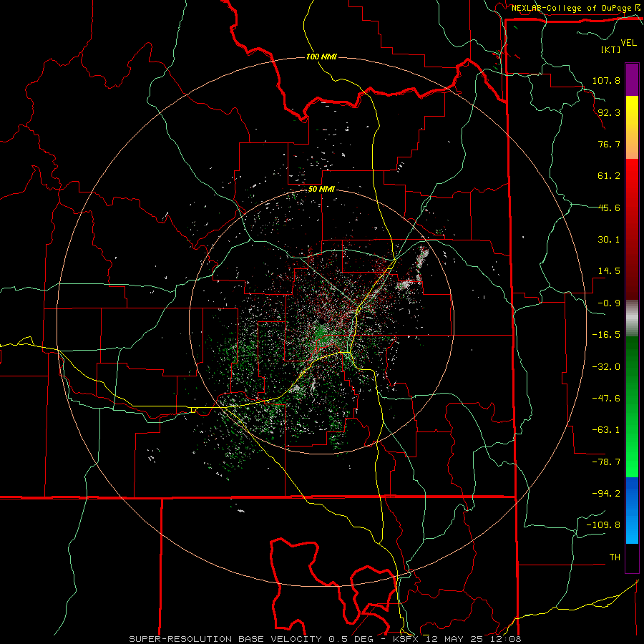Viewport: 644px width, 644px height.
Task: Click the TH legend label
Action: 615,557
